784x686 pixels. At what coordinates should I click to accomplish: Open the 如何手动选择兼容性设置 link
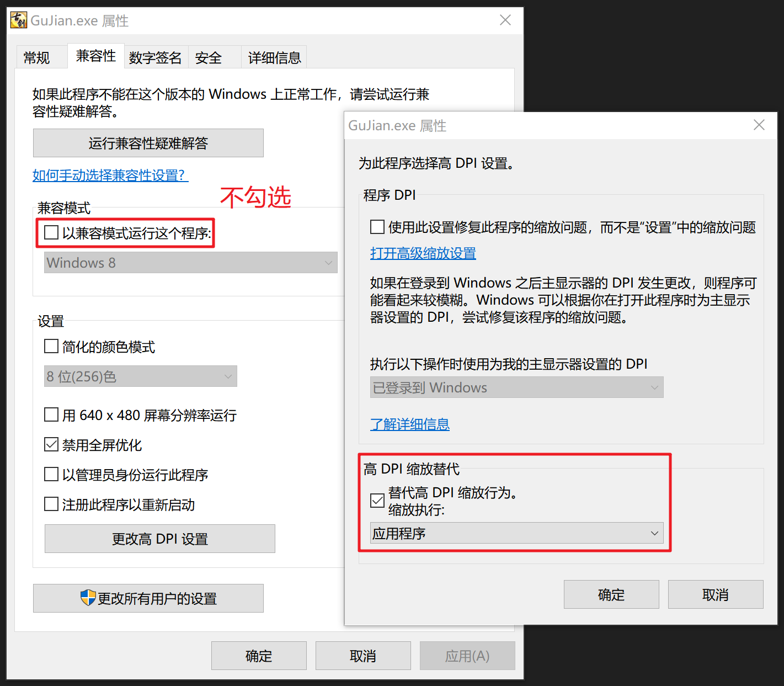110,175
